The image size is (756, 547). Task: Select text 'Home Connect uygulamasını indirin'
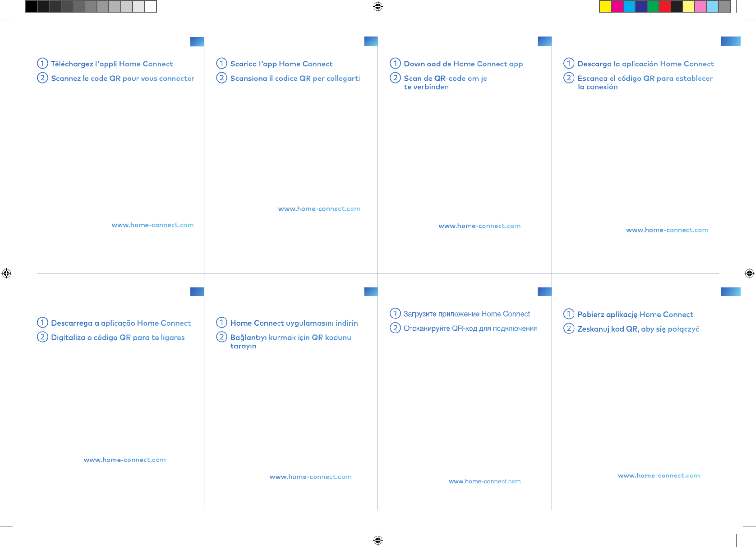[x=294, y=323]
